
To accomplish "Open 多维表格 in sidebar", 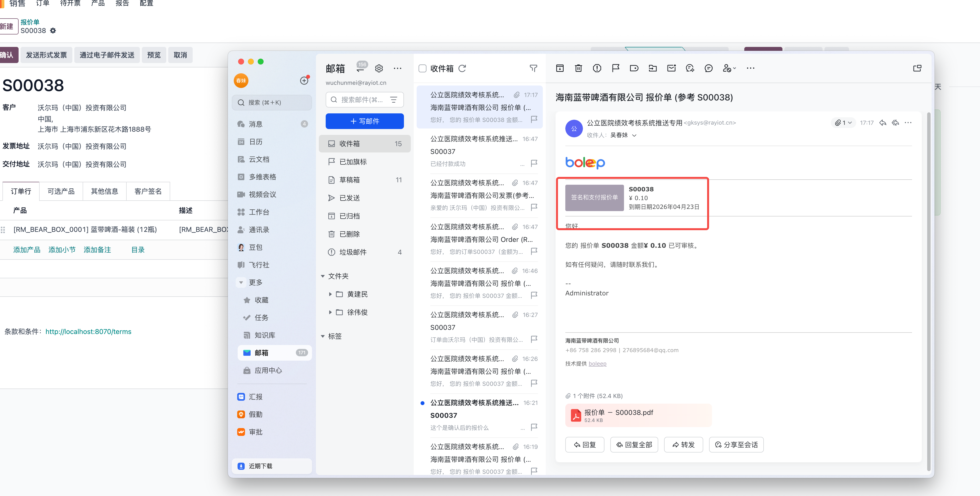I will [x=272, y=177].
